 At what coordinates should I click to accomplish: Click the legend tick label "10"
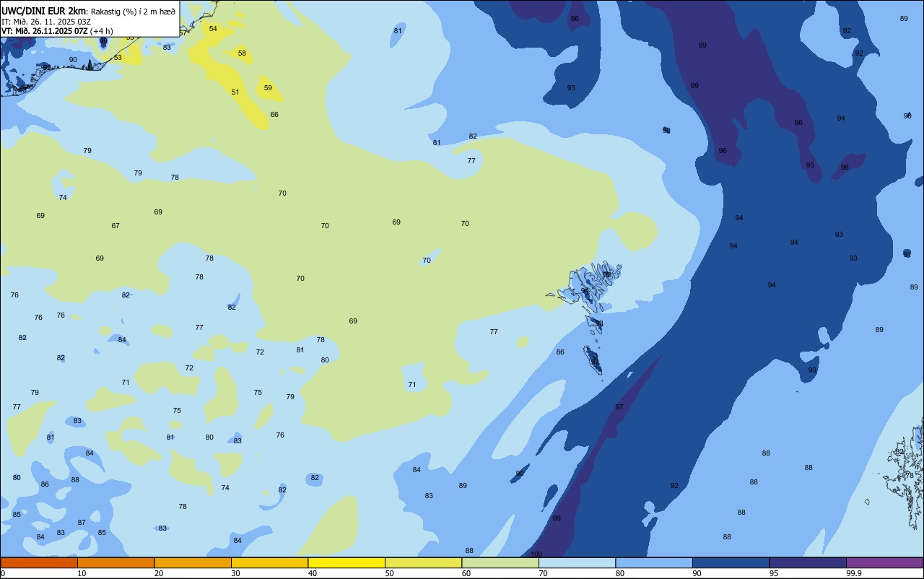click(x=82, y=573)
